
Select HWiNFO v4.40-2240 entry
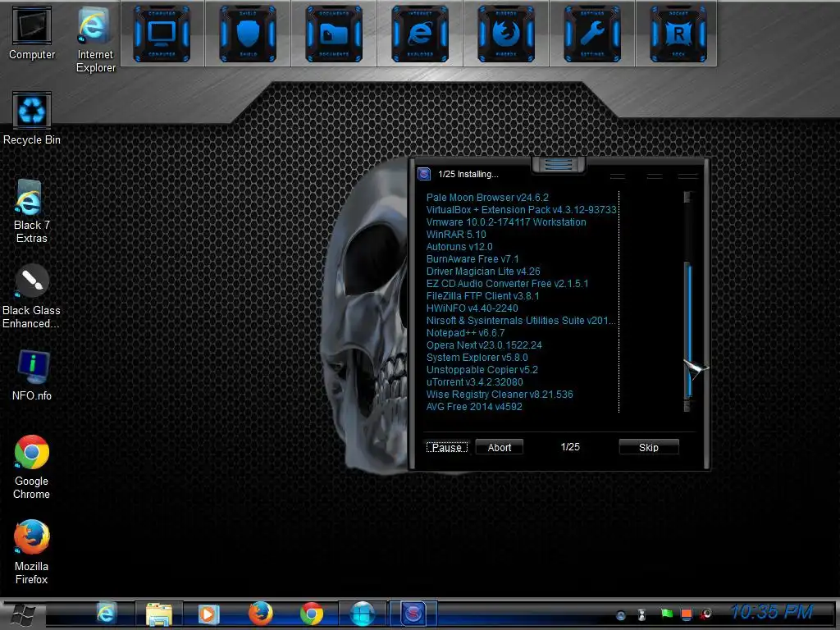click(472, 308)
